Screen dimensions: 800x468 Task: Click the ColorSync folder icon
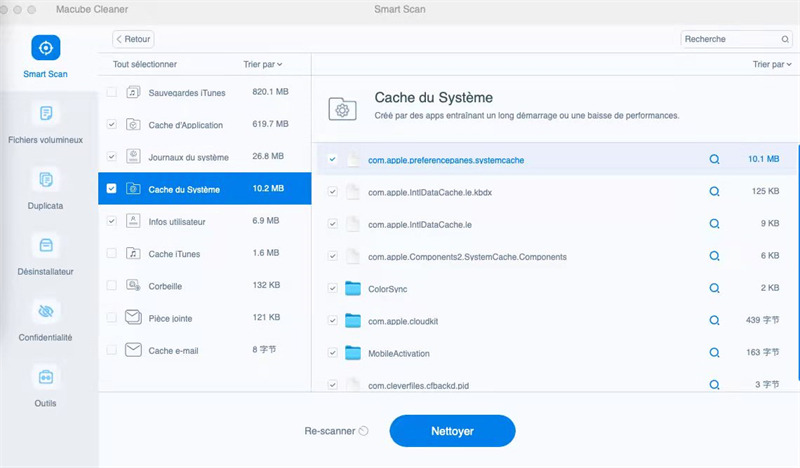point(353,288)
